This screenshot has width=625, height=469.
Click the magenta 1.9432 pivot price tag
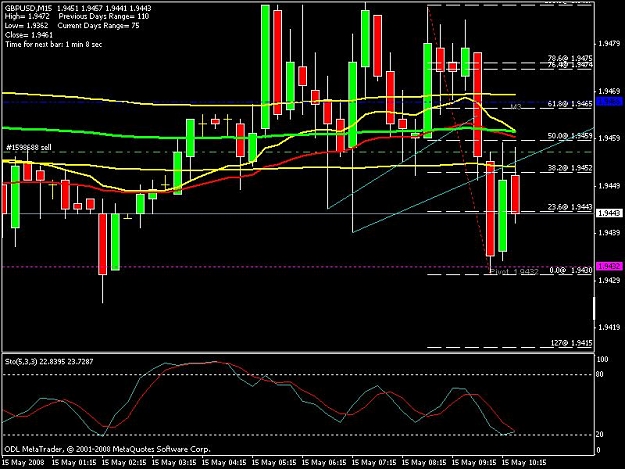click(x=609, y=266)
